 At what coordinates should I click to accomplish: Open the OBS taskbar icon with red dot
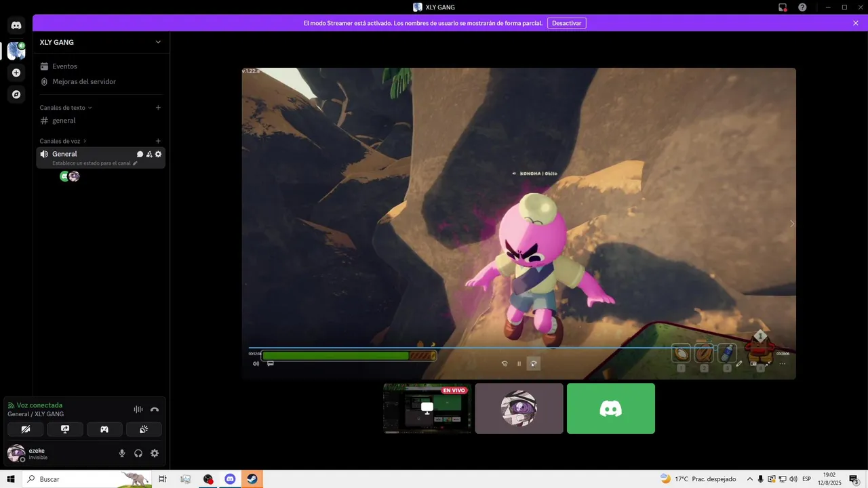coord(208,479)
